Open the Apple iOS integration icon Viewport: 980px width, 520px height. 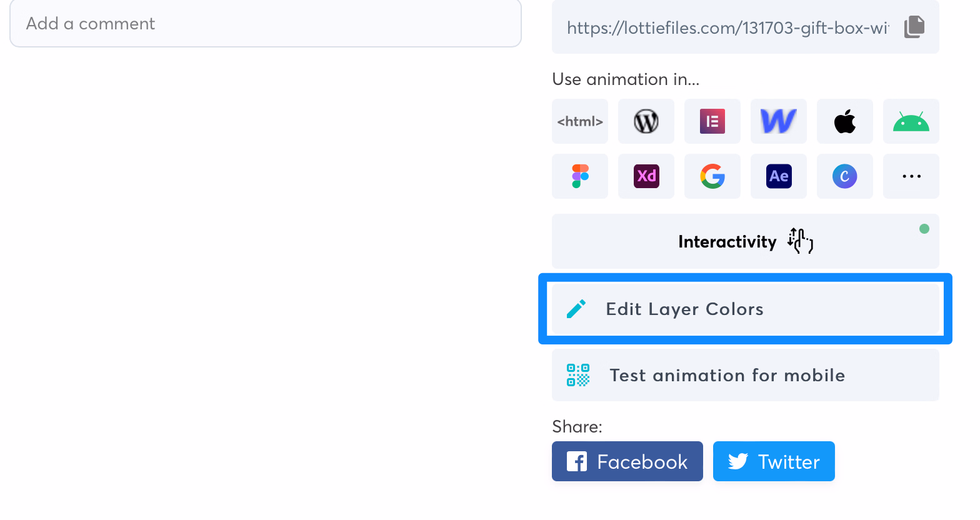(844, 121)
